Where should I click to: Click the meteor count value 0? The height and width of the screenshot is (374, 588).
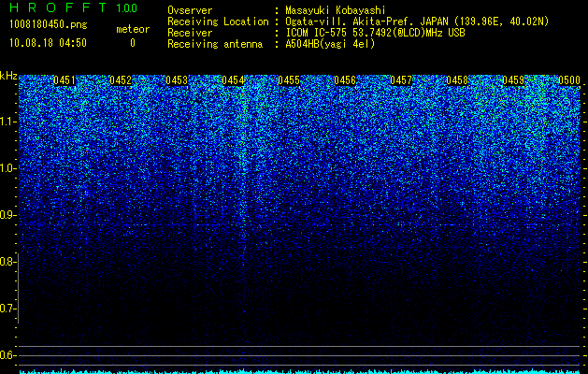click(x=133, y=43)
